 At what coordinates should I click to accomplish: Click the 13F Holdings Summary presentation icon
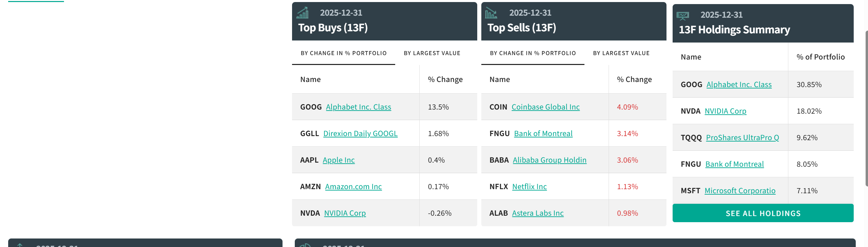click(682, 15)
